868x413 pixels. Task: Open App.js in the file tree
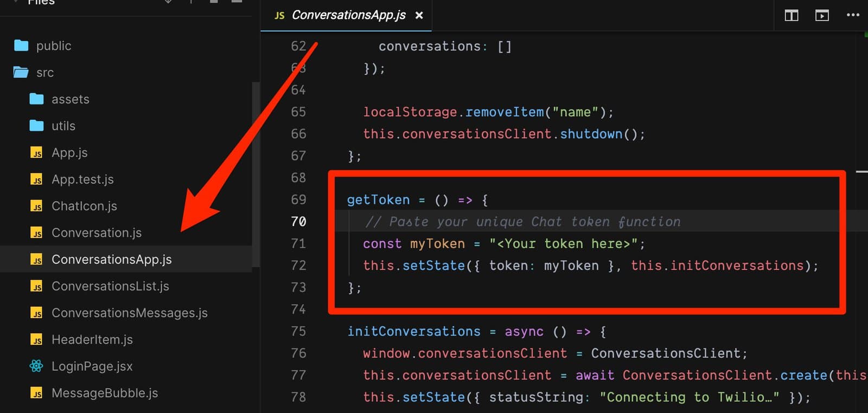69,153
